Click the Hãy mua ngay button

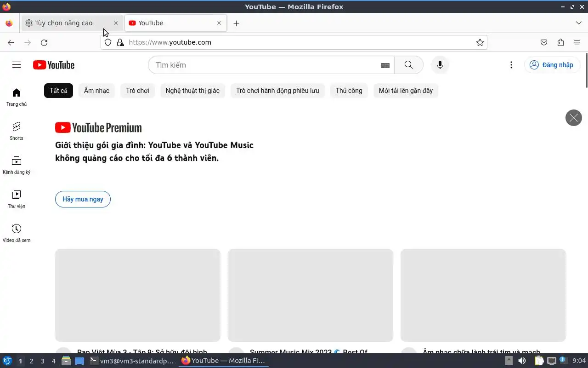pyautogui.click(x=83, y=199)
